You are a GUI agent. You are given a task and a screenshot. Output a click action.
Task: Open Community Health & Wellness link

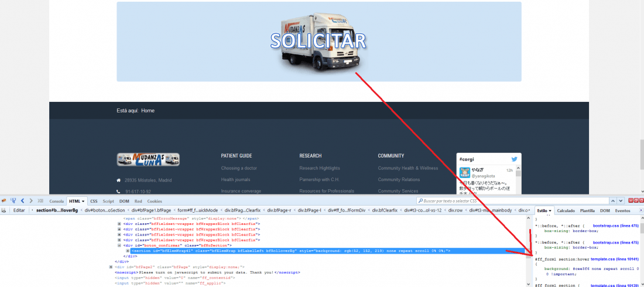408,168
